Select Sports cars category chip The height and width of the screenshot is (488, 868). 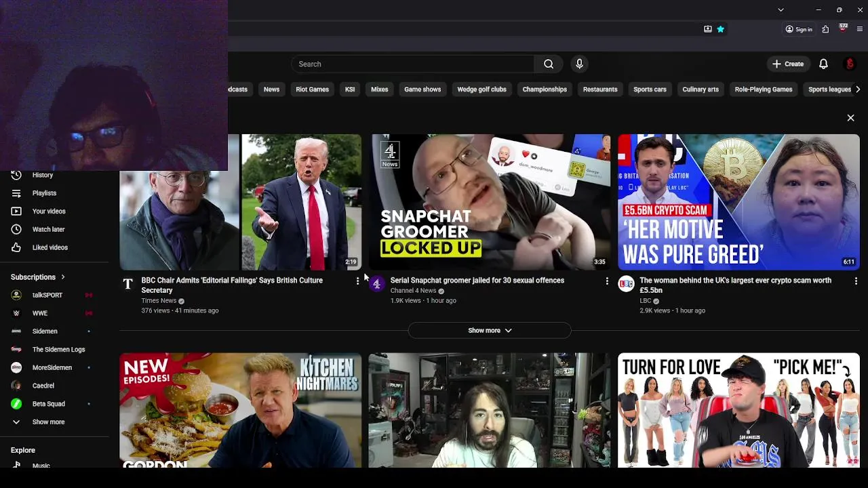point(650,89)
